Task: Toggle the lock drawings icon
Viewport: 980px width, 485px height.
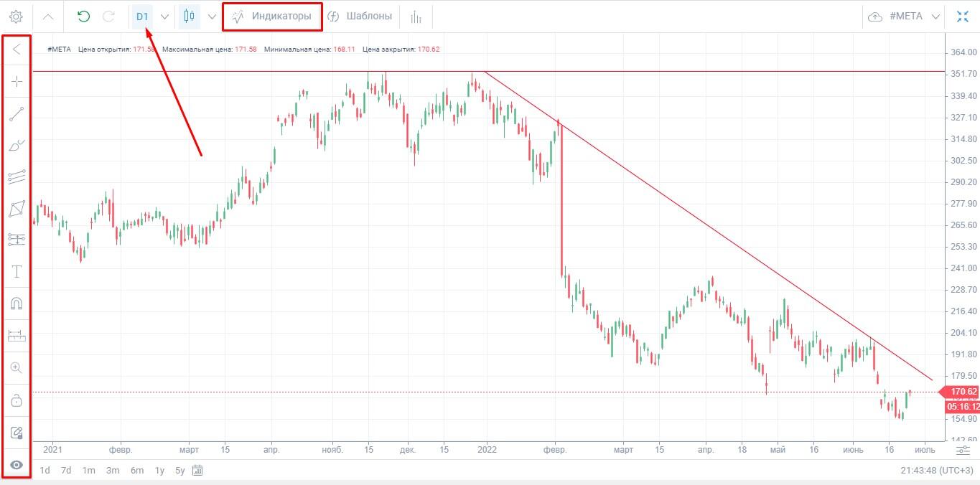Action: point(17,400)
